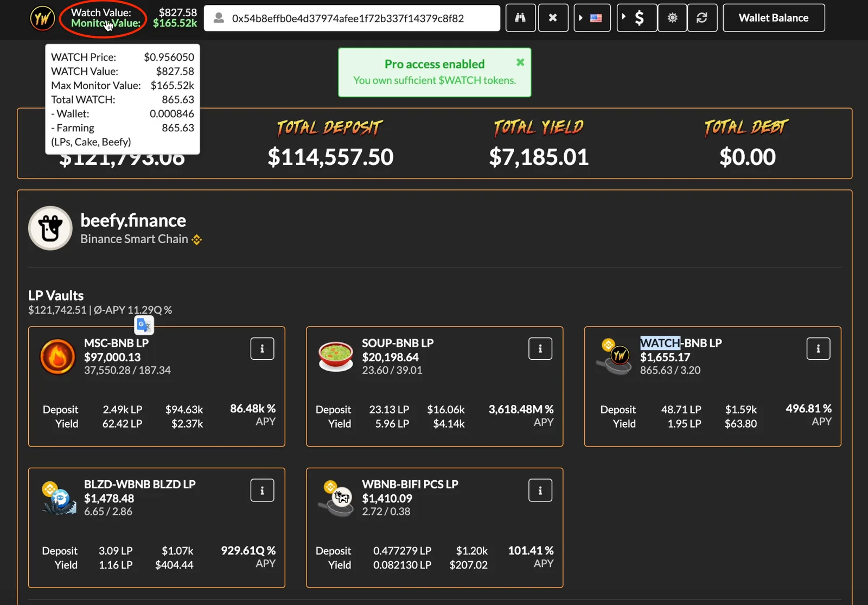
Task: Click the 3,618.48M % APY figure
Action: click(521, 409)
